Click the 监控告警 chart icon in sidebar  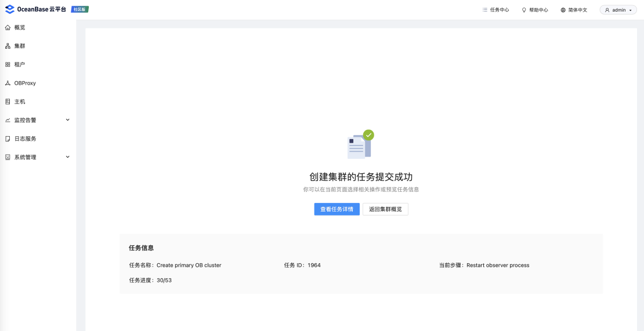8,120
